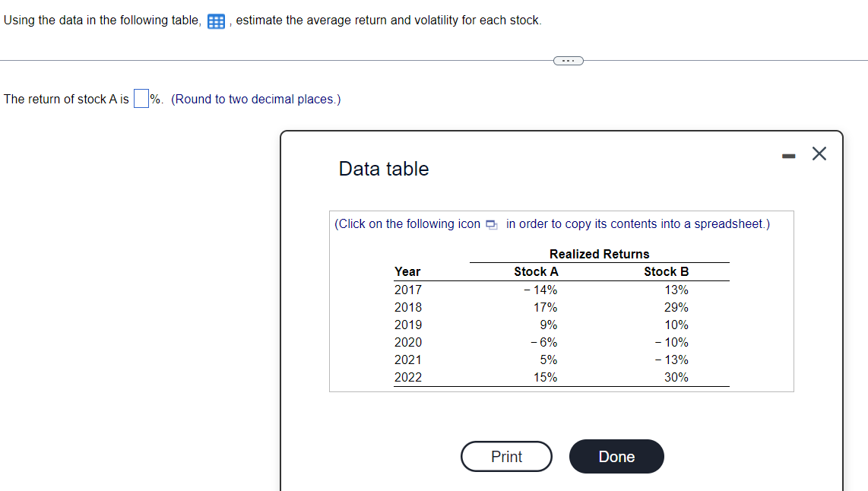Select the Stock A column heading
Screen dimensions: 868x491
coord(536,271)
